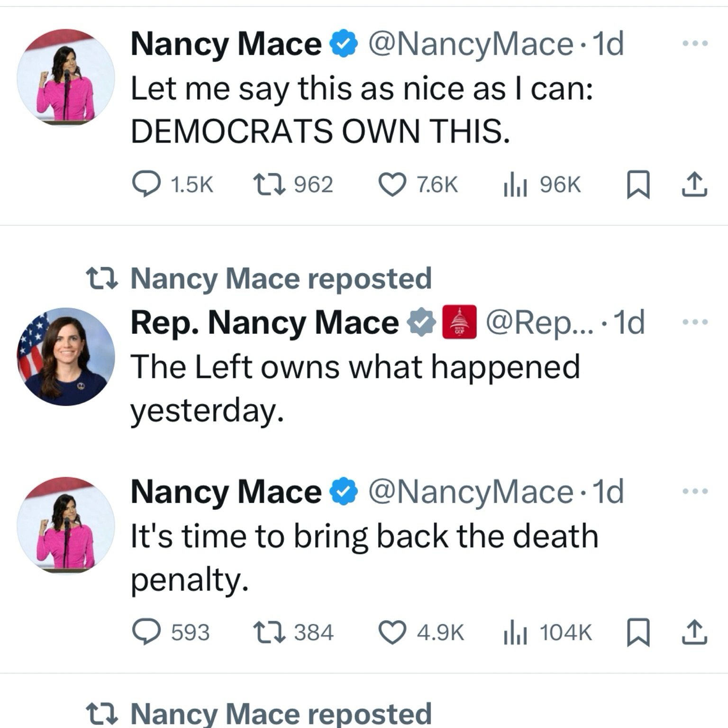Image resolution: width=728 pixels, height=728 pixels.
Task: Open Rep. Nancy Mace flag profile picture
Action: [66, 356]
